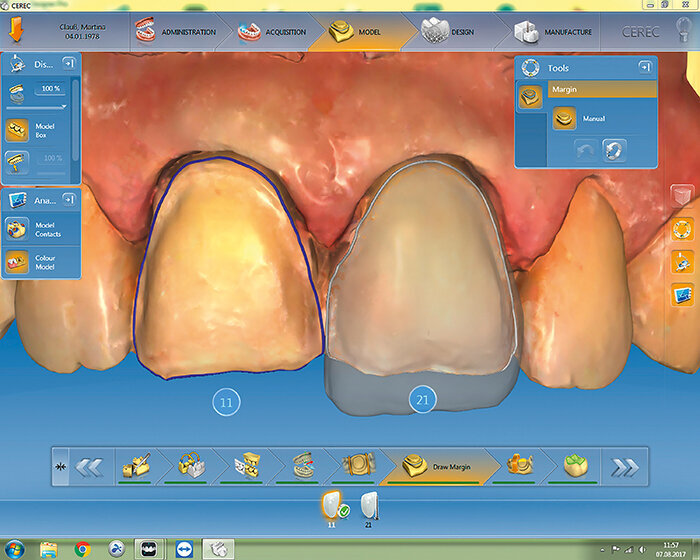Open the Windows Start menu
This screenshot has height=560, width=700.
coord(14,549)
